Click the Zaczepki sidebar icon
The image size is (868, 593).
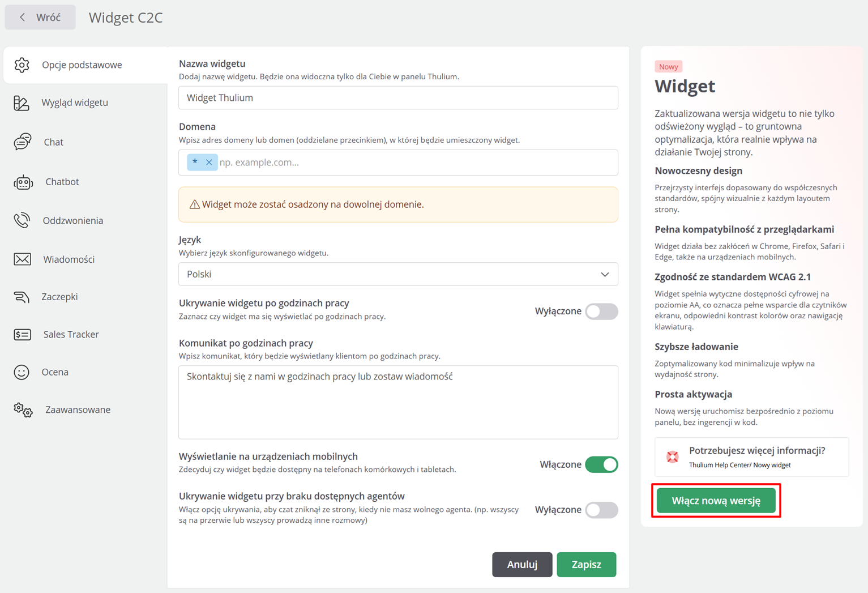point(22,297)
